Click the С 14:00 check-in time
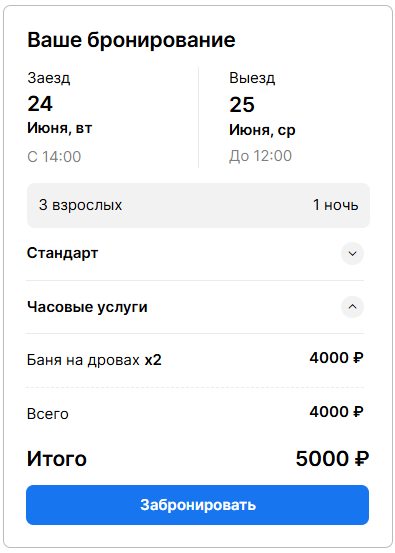The width and height of the screenshot is (395, 553). point(54,157)
